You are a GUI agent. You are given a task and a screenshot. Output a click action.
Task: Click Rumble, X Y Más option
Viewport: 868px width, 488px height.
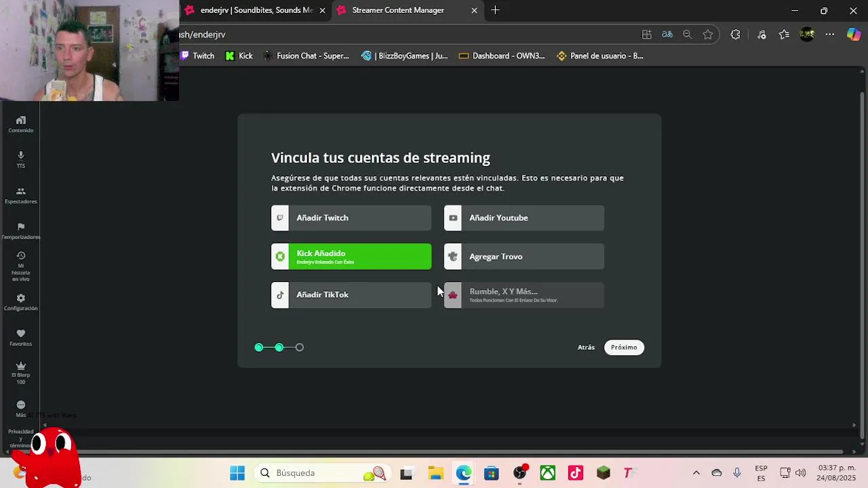coord(524,295)
